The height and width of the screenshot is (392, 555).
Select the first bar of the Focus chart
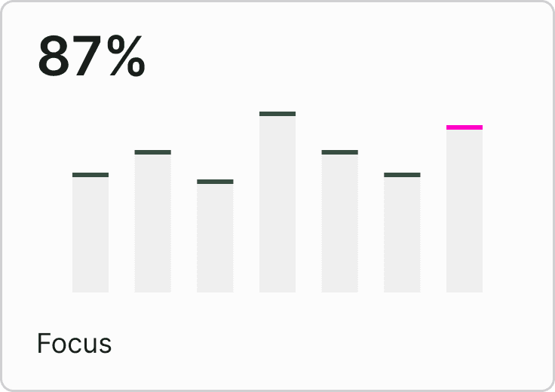click(90, 232)
